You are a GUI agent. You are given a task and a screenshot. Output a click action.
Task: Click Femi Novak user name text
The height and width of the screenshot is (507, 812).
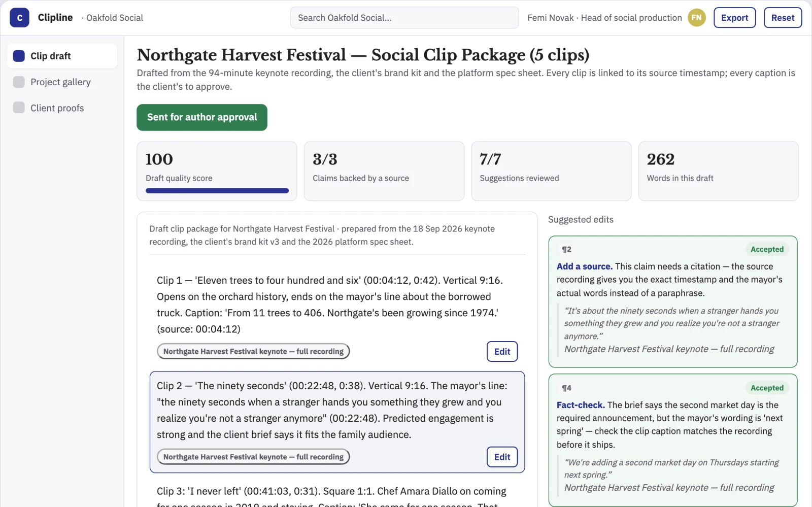[550, 18]
